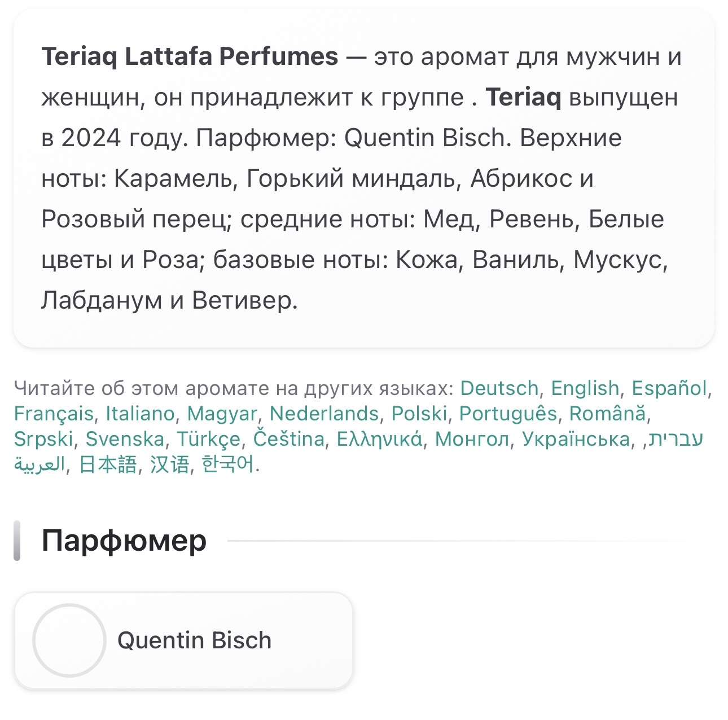Select the Português language link
Image resolution: width=728 pixels, height=720 pixels.
coord(508,414)
